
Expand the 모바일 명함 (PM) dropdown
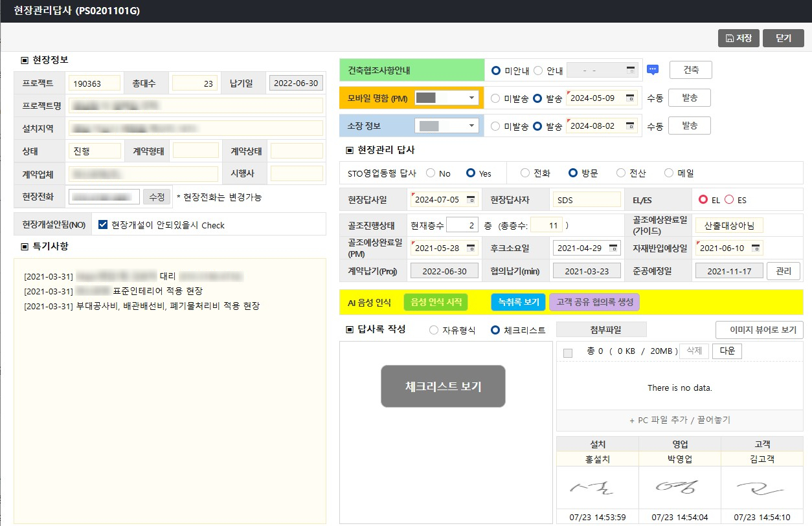471,98
